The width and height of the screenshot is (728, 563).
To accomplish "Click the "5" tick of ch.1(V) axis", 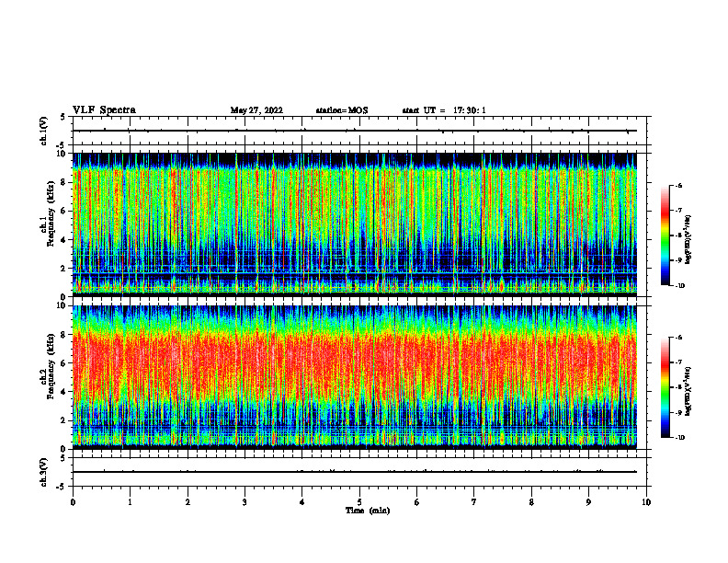I will [x=63, y=118].
